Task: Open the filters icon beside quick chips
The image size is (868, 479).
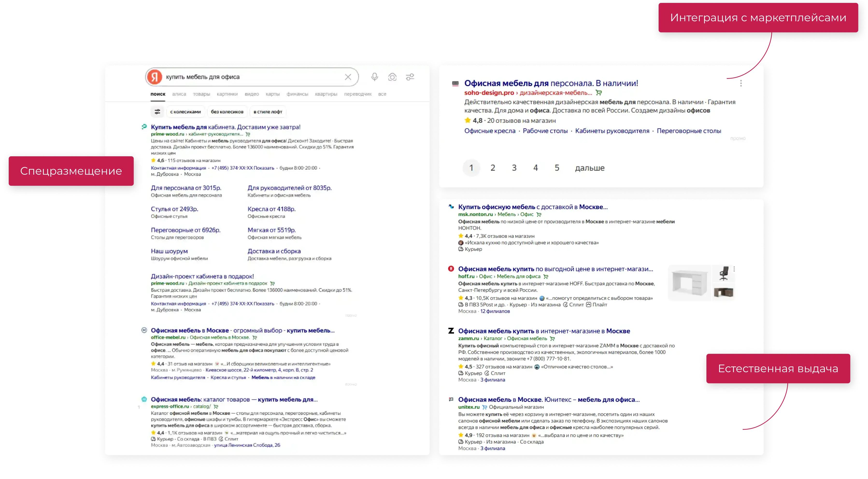Action: pyautogui.click(x=157, y=112)
